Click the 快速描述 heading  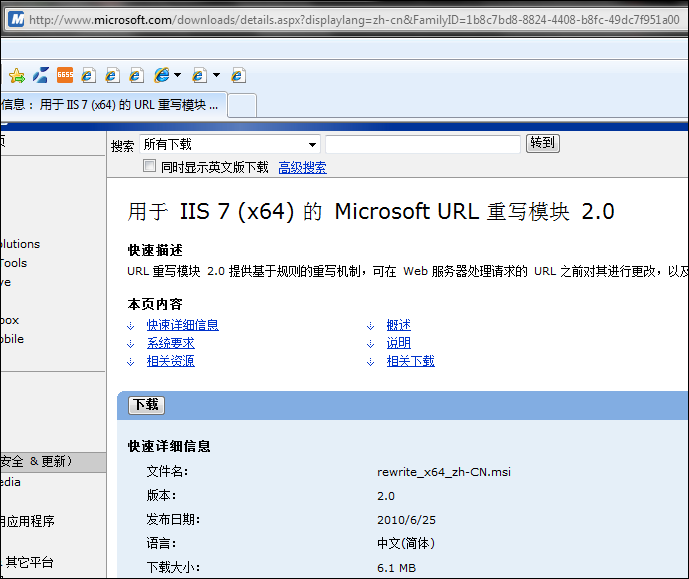point(155,250)
